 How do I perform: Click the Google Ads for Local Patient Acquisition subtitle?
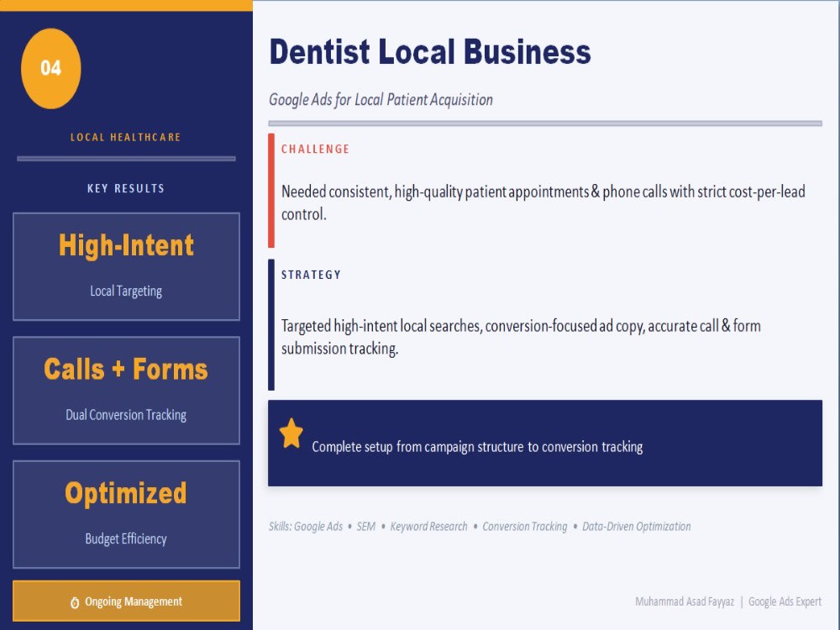click(x=381, y=100)
